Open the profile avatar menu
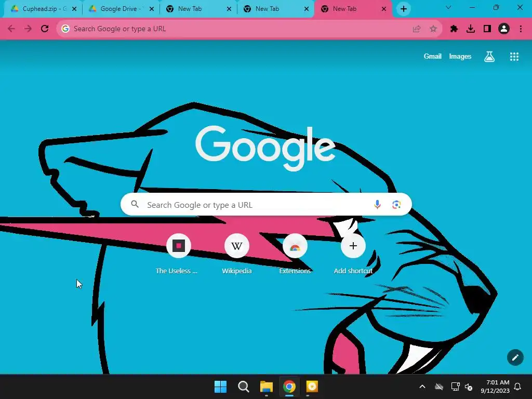 pos(504,29)
